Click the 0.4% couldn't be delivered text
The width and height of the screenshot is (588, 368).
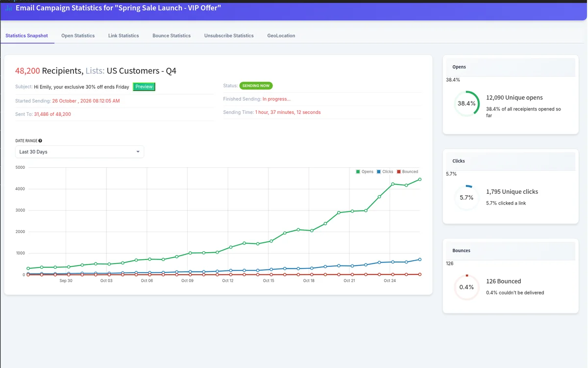(515, 293)
